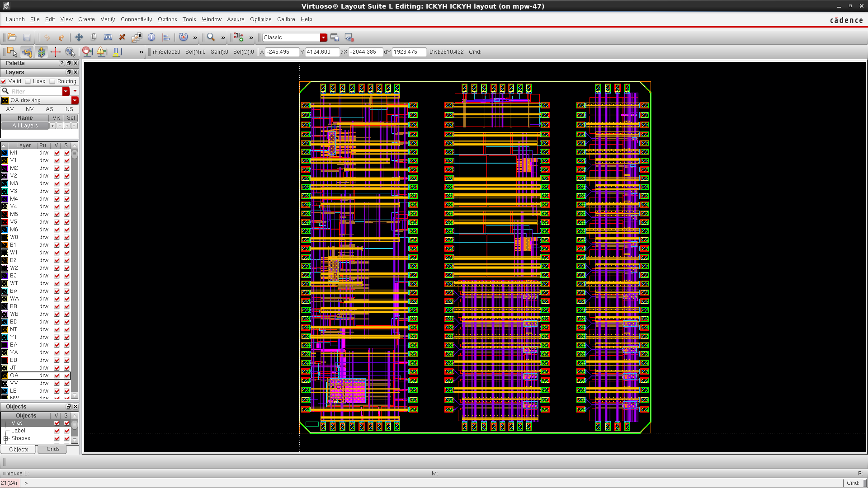Click the Save floppy disk icon

[27, 38]
